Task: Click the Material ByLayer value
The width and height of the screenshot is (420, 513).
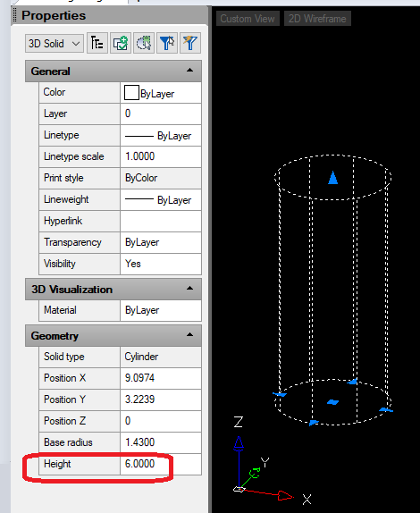Action: pyautogui.click(x=161, y=310)
